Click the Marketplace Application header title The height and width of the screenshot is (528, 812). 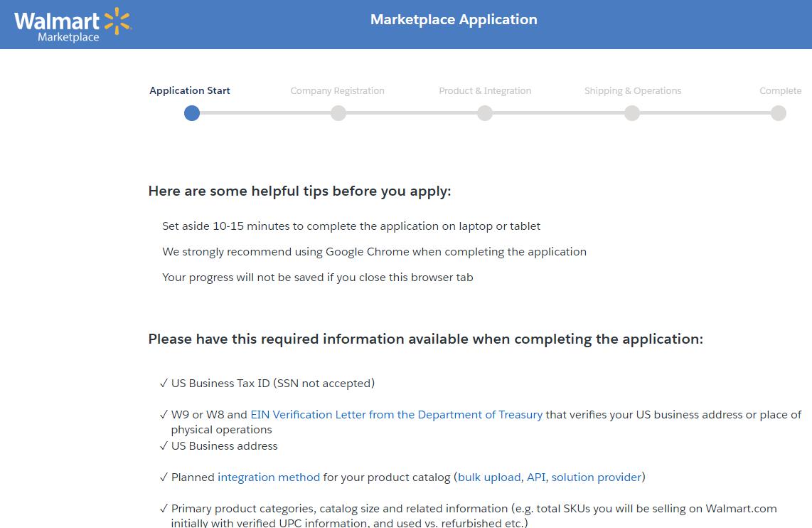[x=454, y=20]
